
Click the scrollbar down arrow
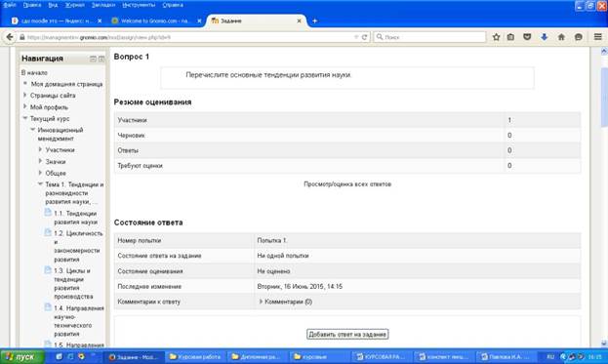click(604, 344)
